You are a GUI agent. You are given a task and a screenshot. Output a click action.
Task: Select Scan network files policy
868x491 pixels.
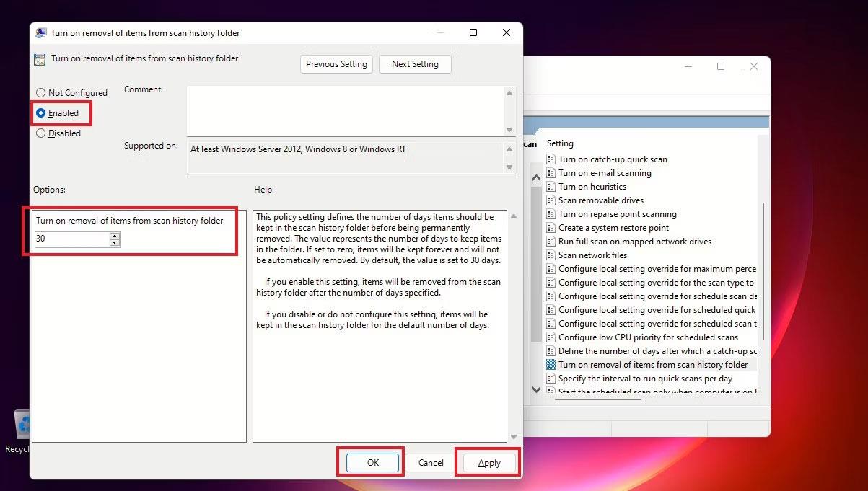(593, 255)
